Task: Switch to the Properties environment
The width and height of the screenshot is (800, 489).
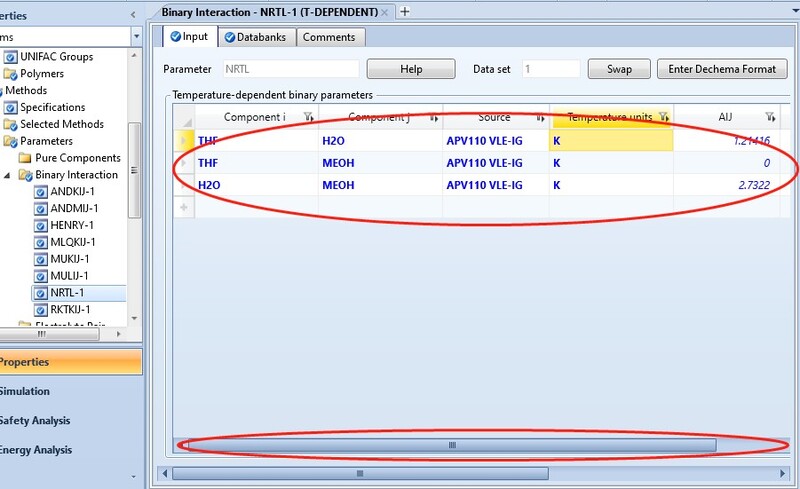Action: [x=70, y=362]
